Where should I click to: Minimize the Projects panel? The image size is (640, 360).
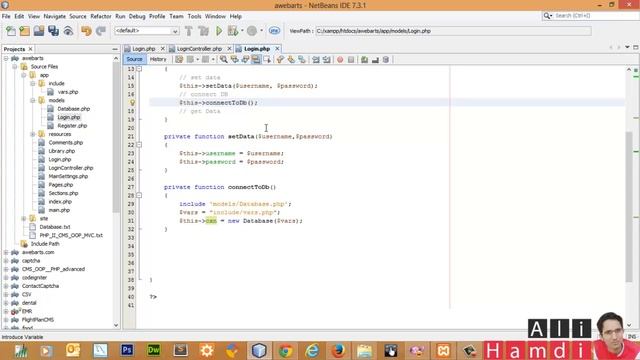pos(115,49)
